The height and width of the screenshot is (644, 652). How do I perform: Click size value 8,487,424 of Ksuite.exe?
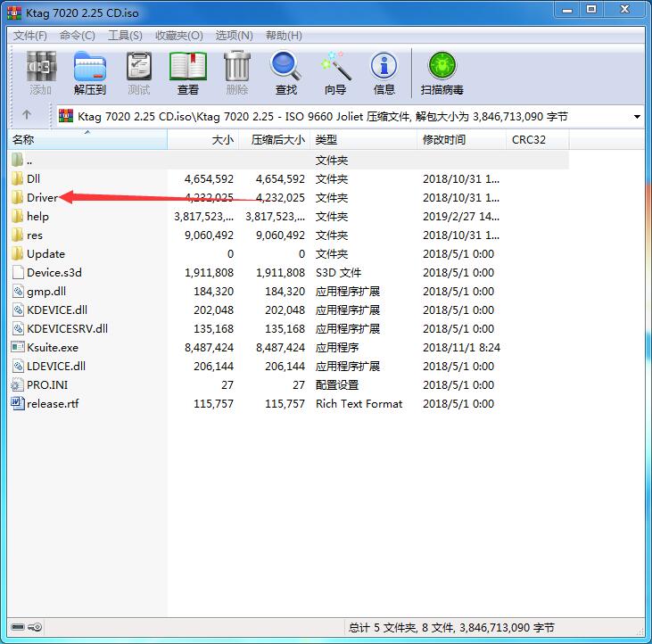(x=209, y=347)
